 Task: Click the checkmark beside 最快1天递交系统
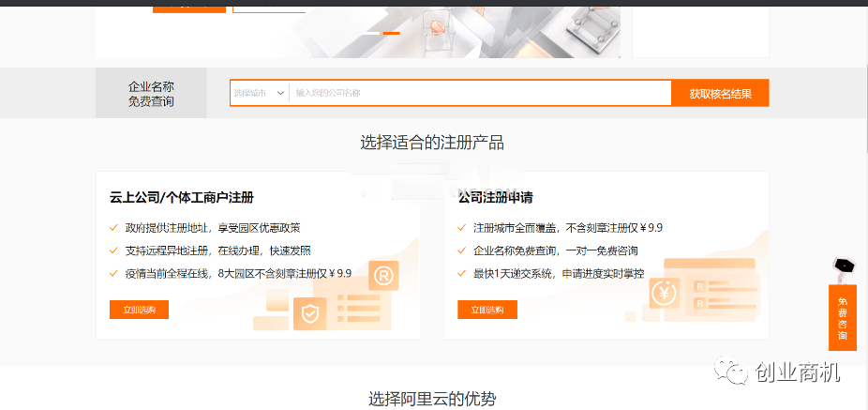point(462,273)
